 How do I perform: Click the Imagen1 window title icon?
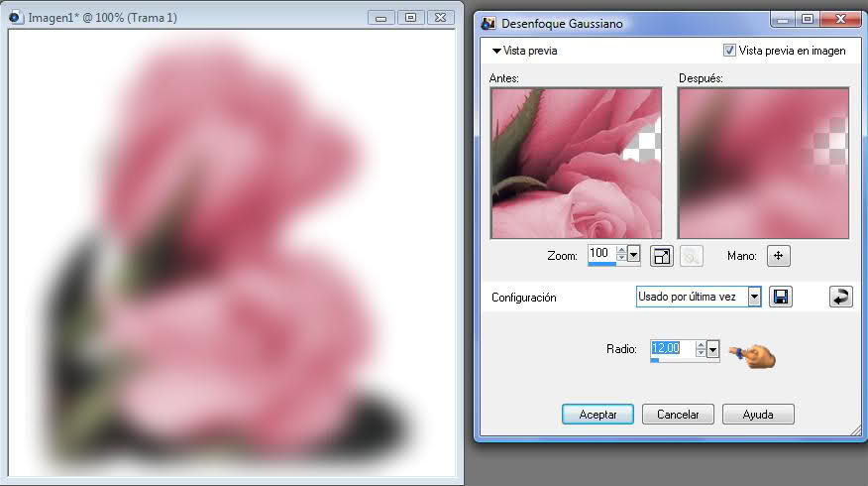click(15, 17)
